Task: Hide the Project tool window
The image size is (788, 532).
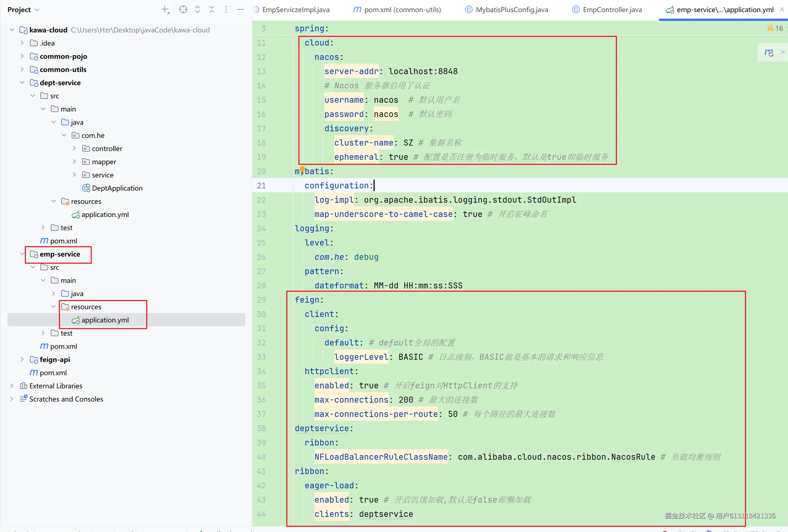Action: click(x=240, y=10)
